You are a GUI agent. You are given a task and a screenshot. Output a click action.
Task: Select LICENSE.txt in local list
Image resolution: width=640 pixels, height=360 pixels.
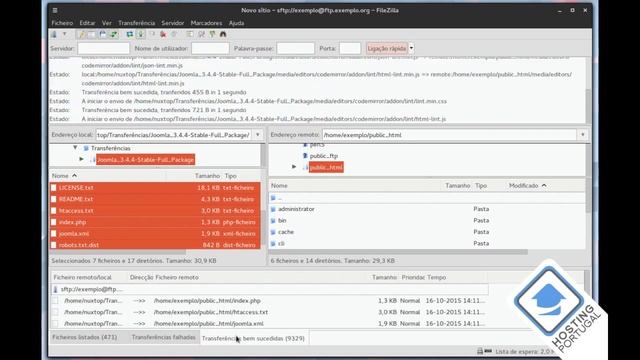pyautogui.click(x=155, y=188)
